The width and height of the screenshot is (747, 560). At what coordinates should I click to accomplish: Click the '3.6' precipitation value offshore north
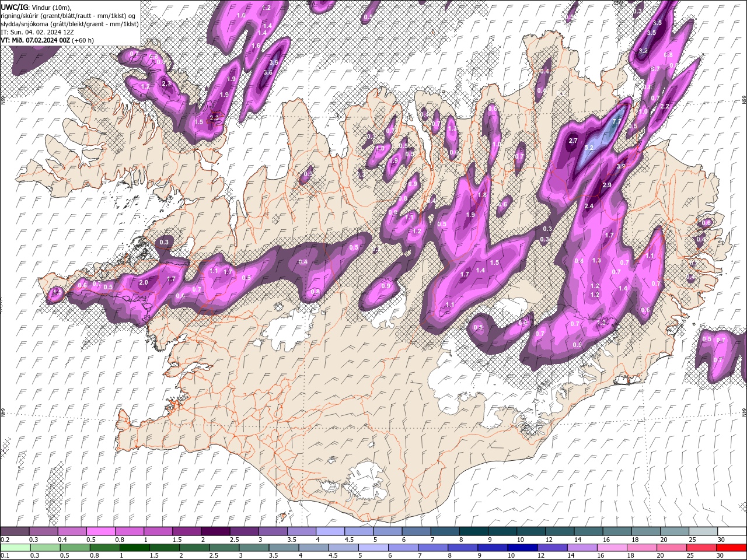click(268, 72)
